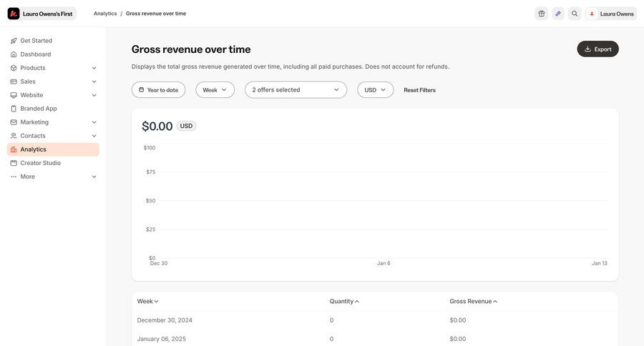Open the 2 offers selected dropdown
The image size is (644, 346).
tap(296, 90)
